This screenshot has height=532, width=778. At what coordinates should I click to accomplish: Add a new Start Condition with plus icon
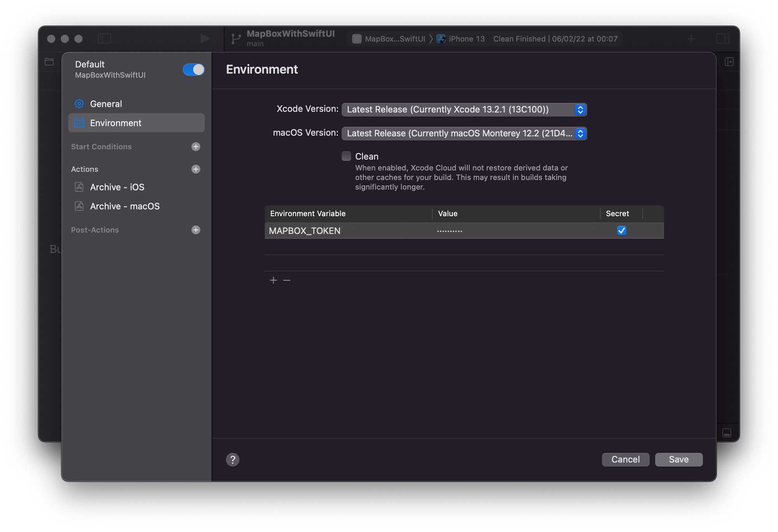click(x=196, y=147)
